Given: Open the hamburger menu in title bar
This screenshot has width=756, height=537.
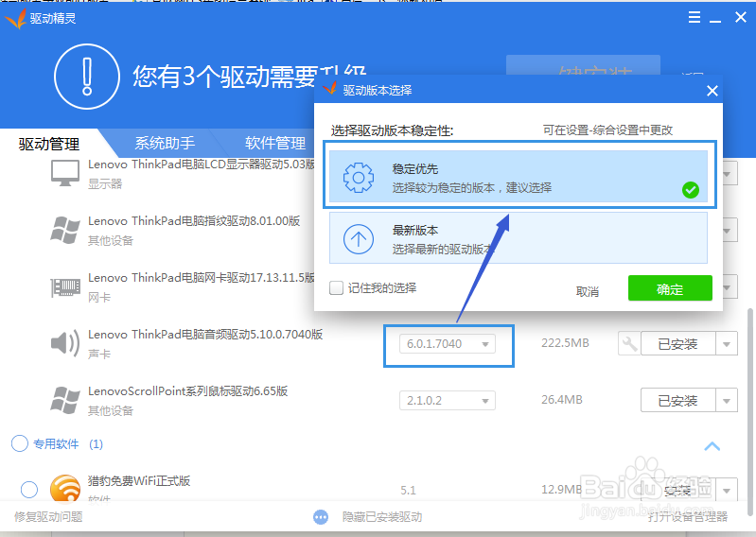Looking at the screenshot, I should click(694, 18).
